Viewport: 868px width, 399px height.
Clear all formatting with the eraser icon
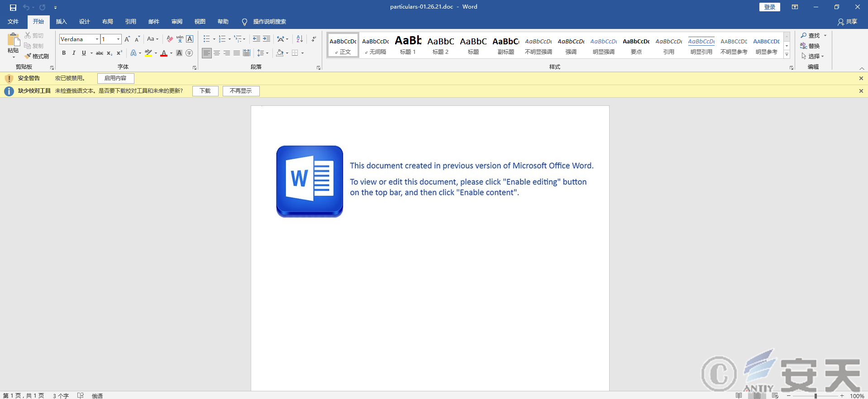[x=170, y=39]
